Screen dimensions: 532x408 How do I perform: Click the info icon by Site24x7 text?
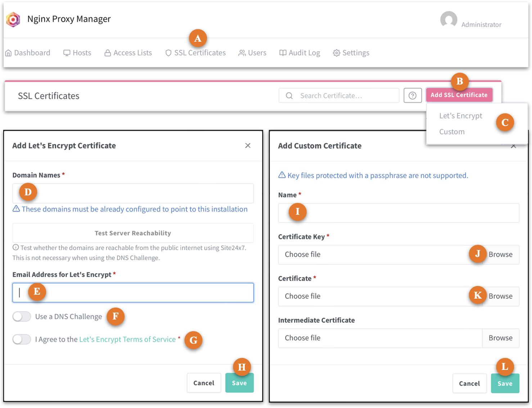pos(16,248)
